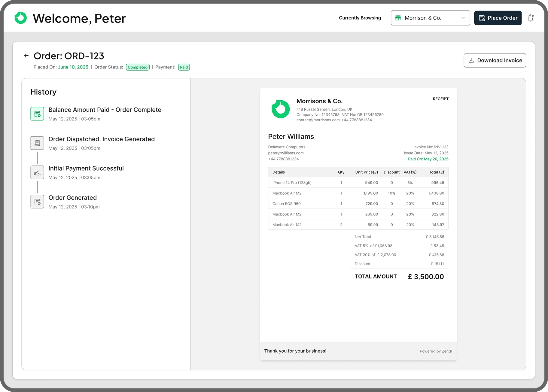Click the Morrisons & Co logo on the receipt
Viewport: 548px width, 392px height.
(x=280, y=109)
